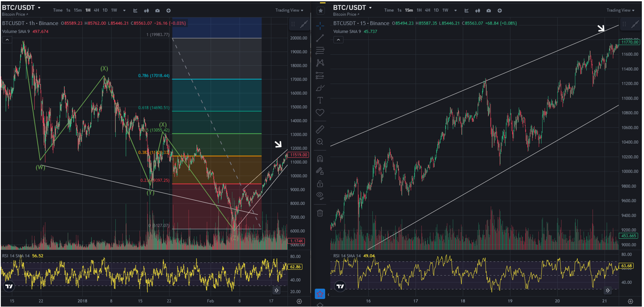Click line tool in left floating toolbar
Image resolution: width=644 pixels, height=307 pixels.
[304, 25]
